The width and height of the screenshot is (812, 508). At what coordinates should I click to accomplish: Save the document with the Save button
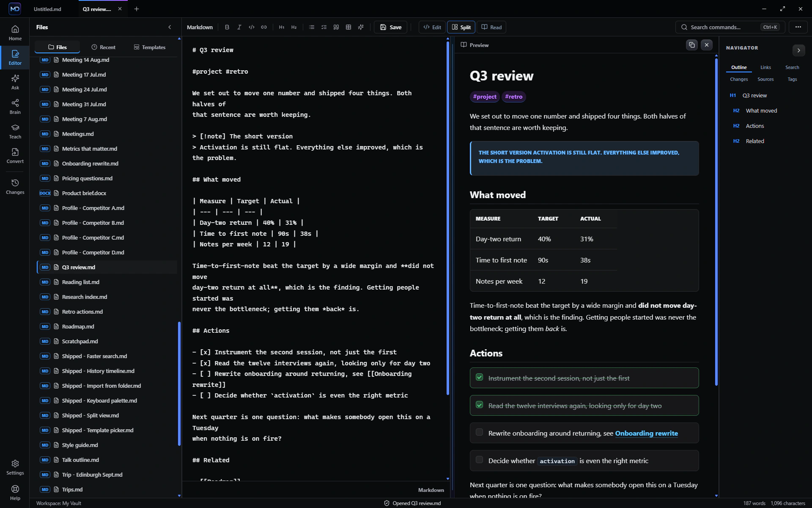coord(391,27)
